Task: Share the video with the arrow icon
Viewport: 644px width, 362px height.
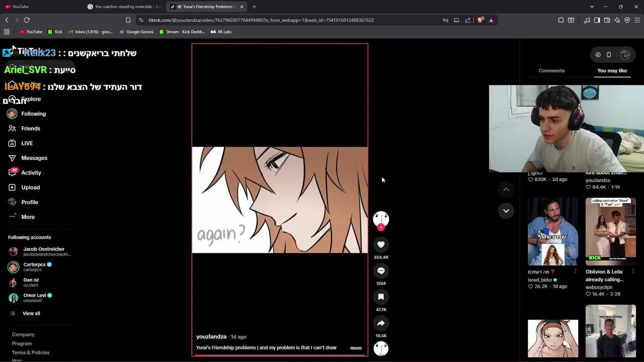Action: tap(381, 323)
